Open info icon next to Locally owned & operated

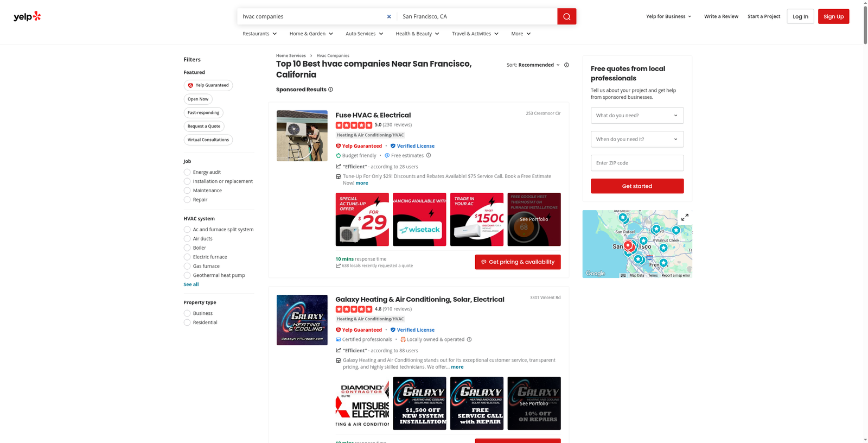(x=469, y=339)
